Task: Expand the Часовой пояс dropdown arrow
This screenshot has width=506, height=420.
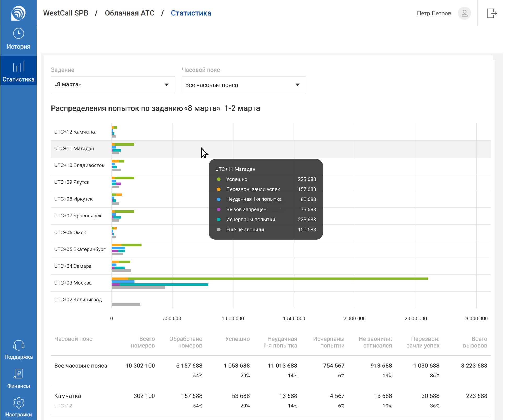Action: (x=297, y=85)
